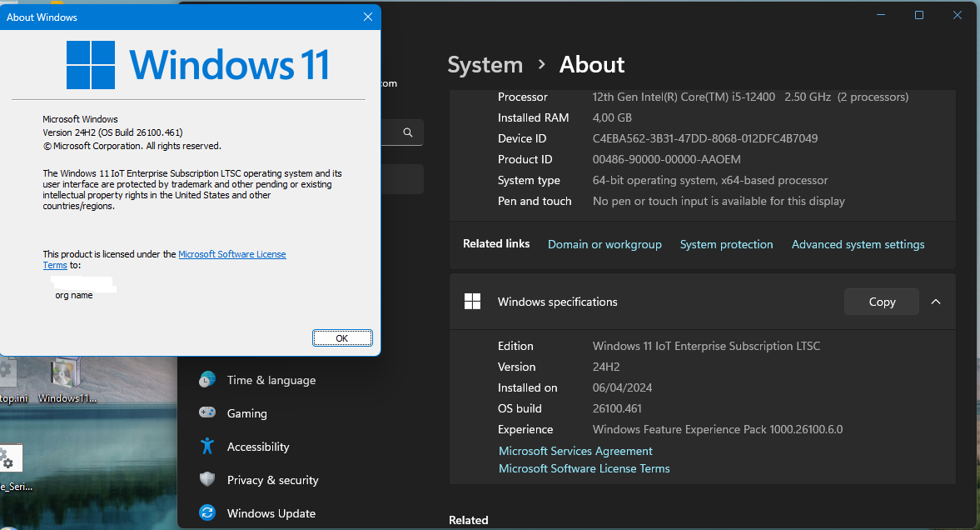
Task: Click the OS build value 26100.461
Action: click(617, 408)
